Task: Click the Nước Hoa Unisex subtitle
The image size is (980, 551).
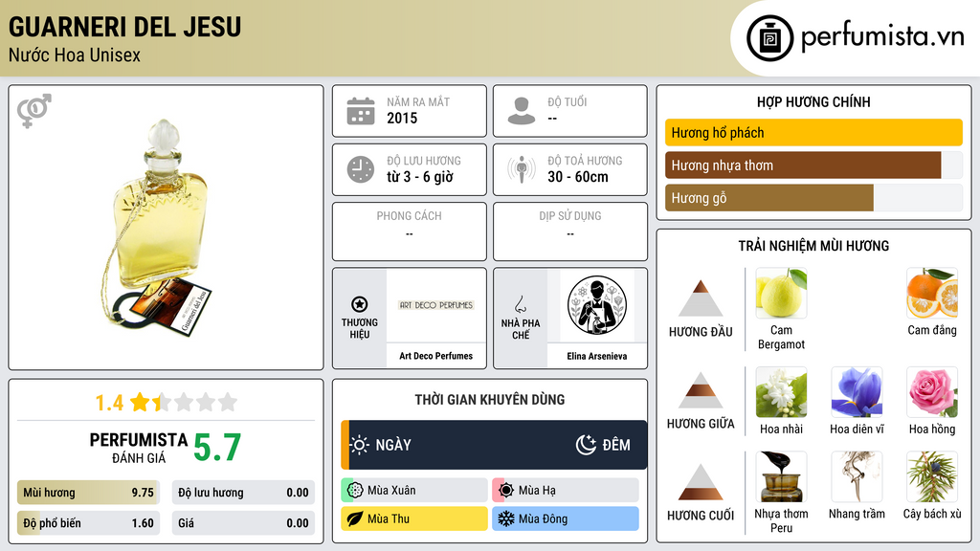Action: (x=75, y=55)
